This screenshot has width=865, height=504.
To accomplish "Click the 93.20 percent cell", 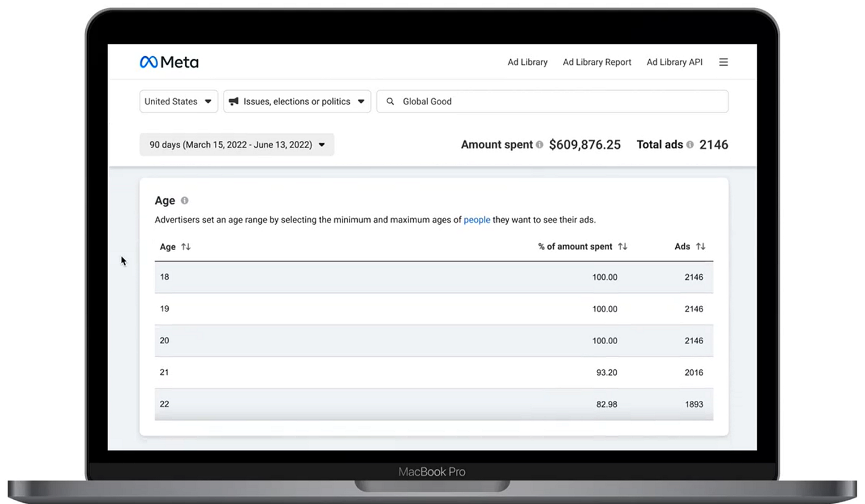I will tap(605, 372).
